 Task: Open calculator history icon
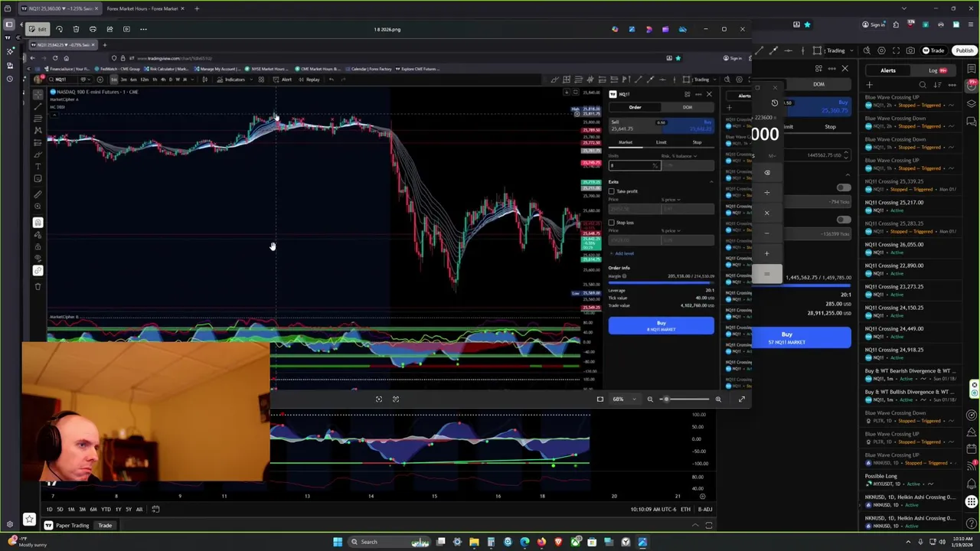pyautogui.click(x=774, y=103)
